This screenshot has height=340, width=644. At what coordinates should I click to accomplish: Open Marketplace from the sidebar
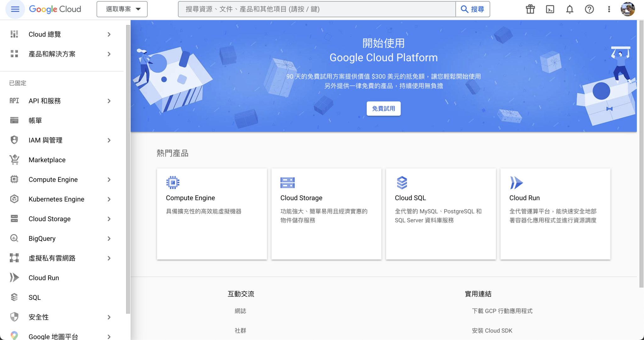pos(47,160)
